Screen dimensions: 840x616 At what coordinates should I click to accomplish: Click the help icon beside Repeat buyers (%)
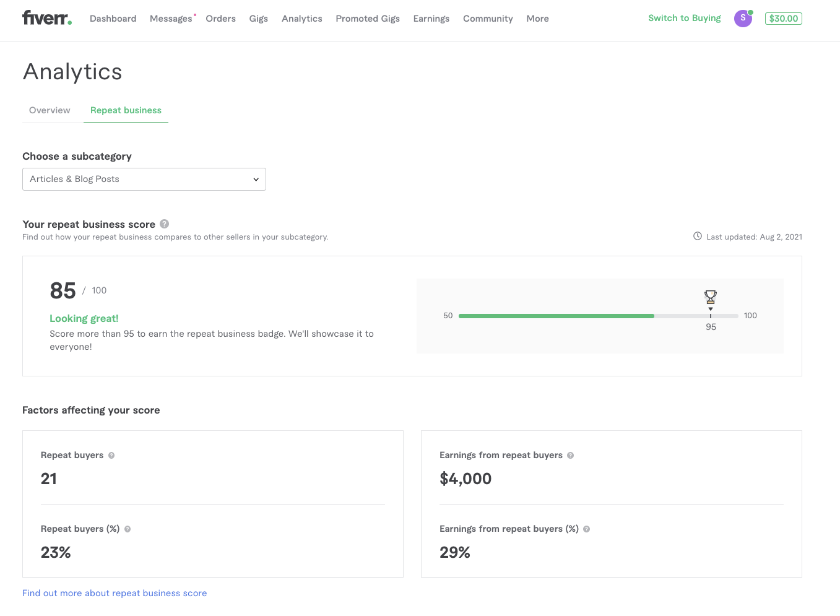point(128,529)
